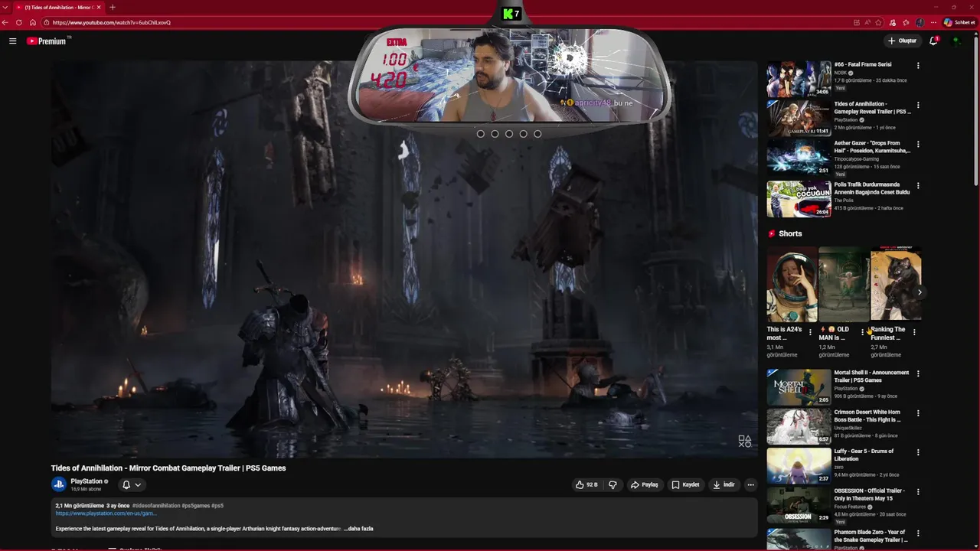Click the Oluştur create button
Screen dimensions: 980x551
tap(902, 41)
